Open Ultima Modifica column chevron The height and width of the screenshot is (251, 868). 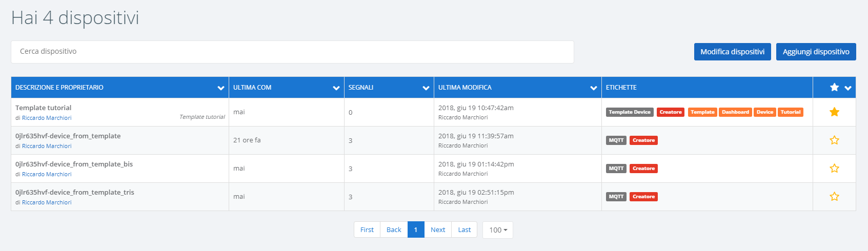point(594,88)
